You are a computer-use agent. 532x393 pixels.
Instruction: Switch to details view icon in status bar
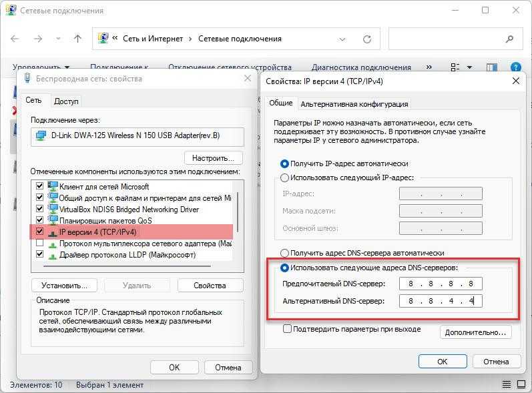(507, 384)
